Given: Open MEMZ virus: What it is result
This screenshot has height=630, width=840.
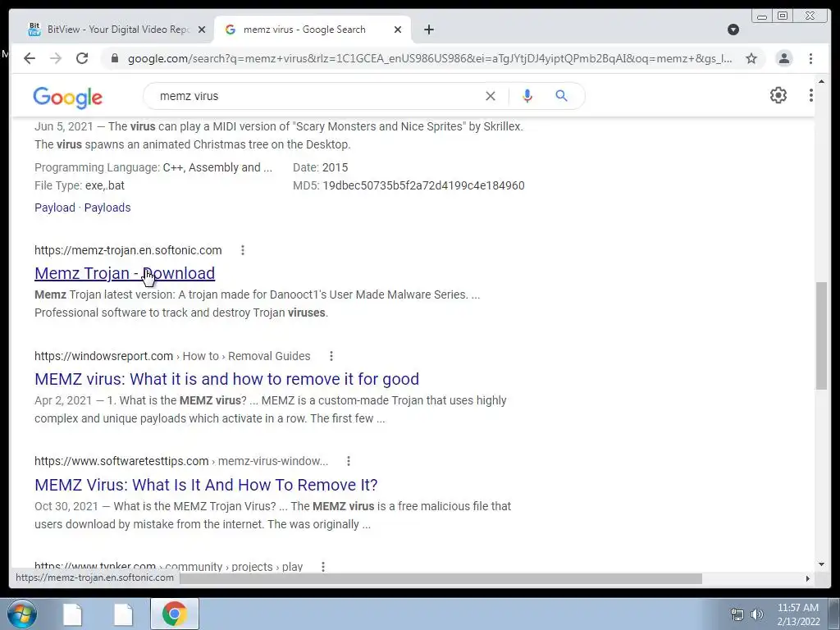Looking at the screenshot, I should point(226,379).
